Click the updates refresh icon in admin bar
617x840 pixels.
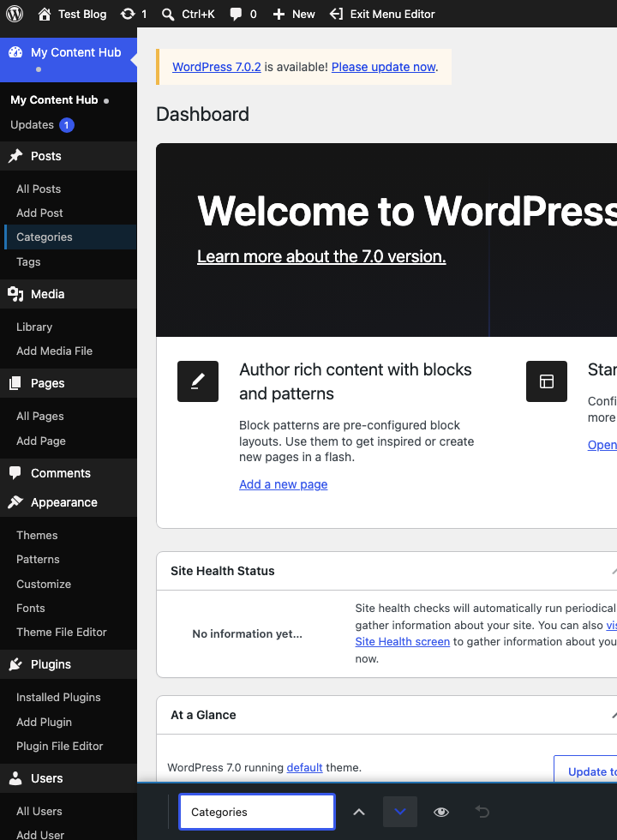(128, 14)
